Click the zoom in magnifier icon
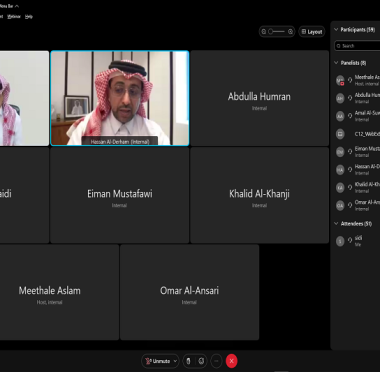The height and width of the screenshot is (372, 380). tap(290, 32)
